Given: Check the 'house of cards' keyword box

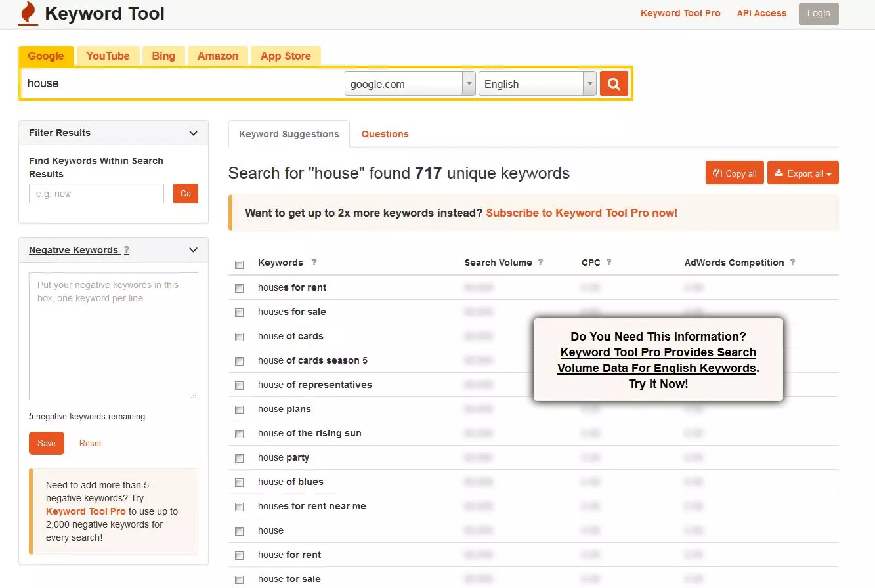Looking at the screenshot, I should click(240, 337).
